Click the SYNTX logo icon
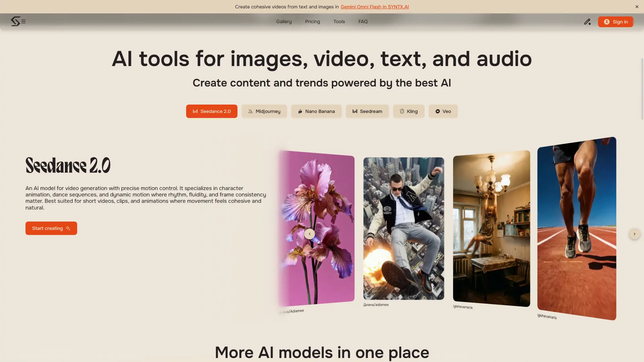Viewport: 644px width, 362px height. pos(15,21)
